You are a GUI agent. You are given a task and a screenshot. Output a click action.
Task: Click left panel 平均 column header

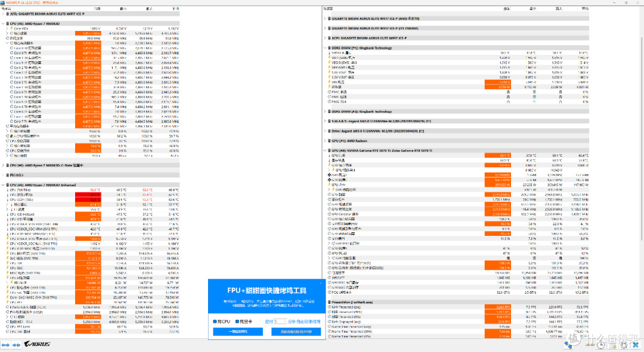[x=175, y=8]
